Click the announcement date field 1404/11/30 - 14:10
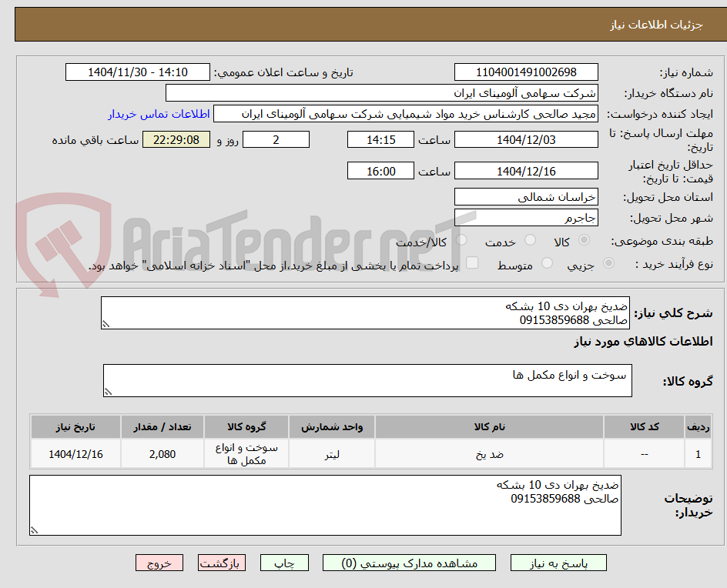The width and height of the screenshot is (727, 588). (x=138, y=72)
